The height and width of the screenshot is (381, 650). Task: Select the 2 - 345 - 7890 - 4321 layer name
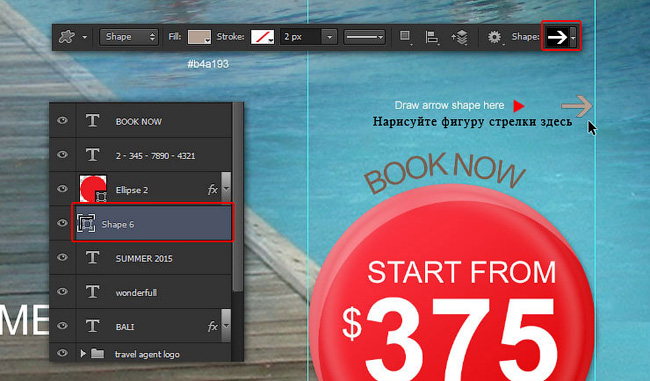[x=155, y=156]
